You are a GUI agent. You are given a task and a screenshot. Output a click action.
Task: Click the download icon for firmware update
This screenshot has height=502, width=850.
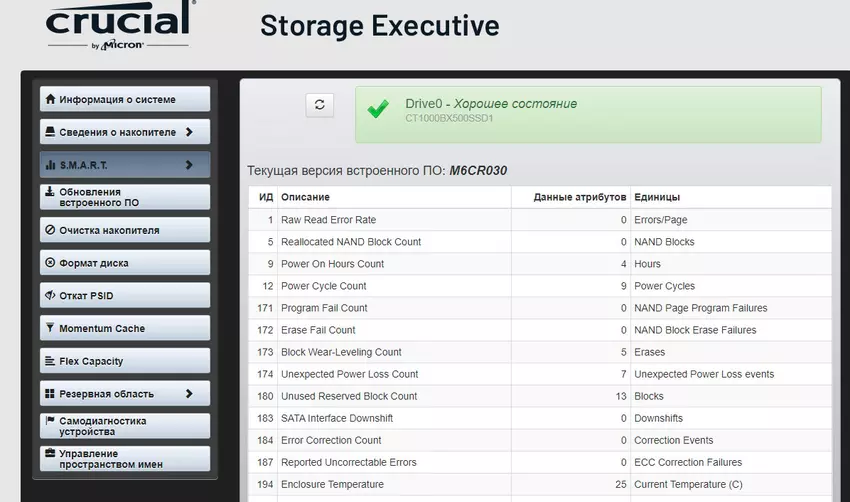click(x=50, y=191)
